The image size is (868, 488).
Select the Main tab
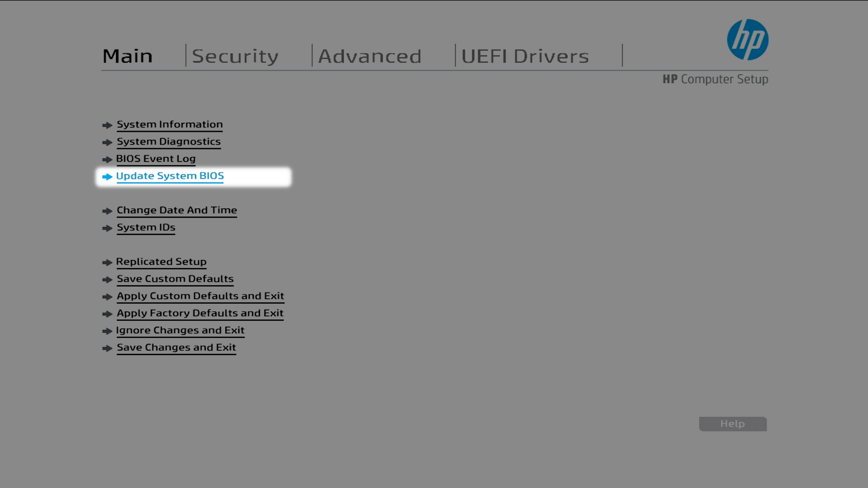[x=127, y=55]
